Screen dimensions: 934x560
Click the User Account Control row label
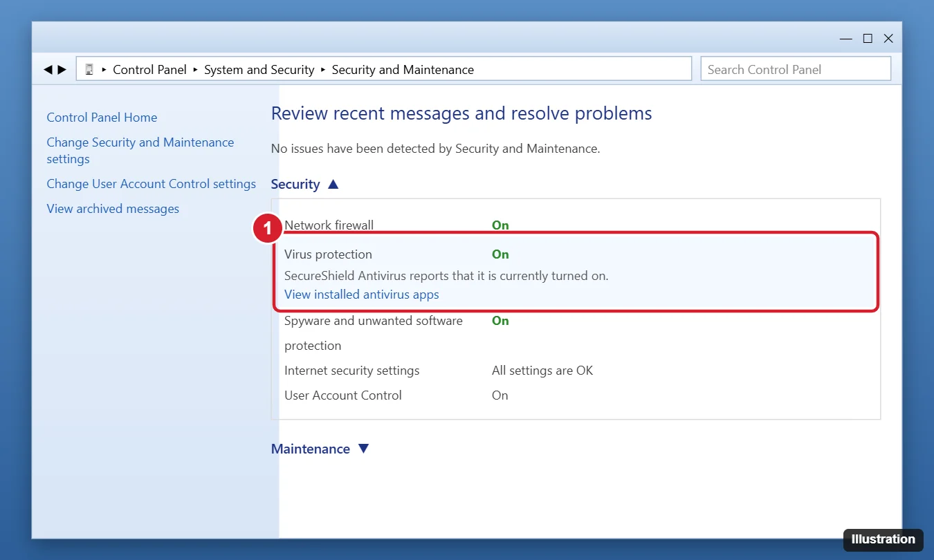(x=343, y=395)
